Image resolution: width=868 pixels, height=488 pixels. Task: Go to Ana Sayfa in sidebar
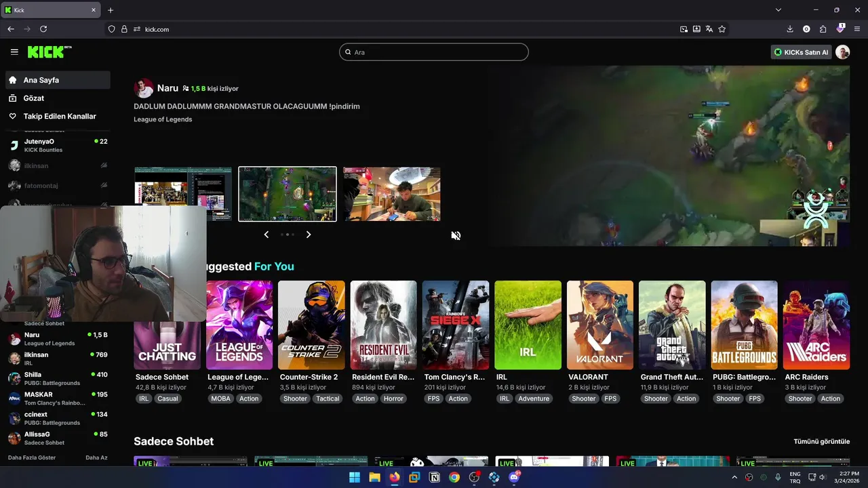[58, 80]
